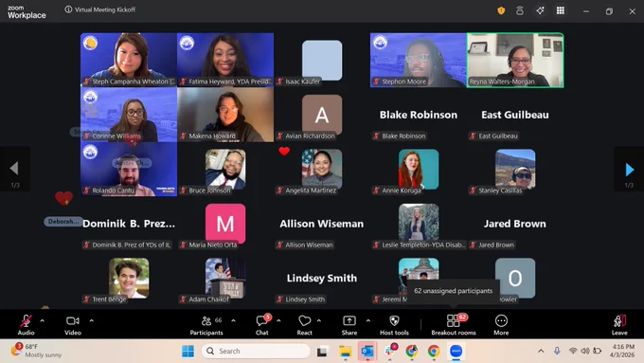Screen dimensions: 644x363
Task: Click Isaac Kaufer's blank avatar
Action: click(x=322, y=60)
